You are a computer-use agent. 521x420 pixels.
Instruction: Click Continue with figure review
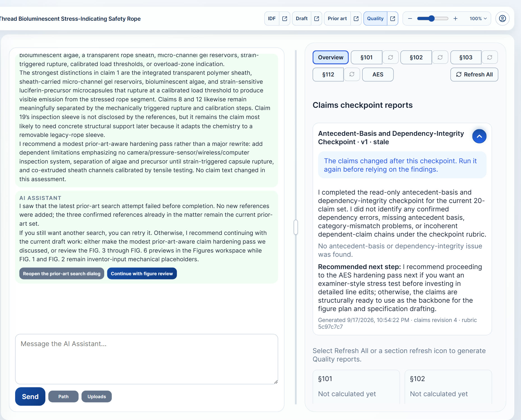click(x=142, y=274)
